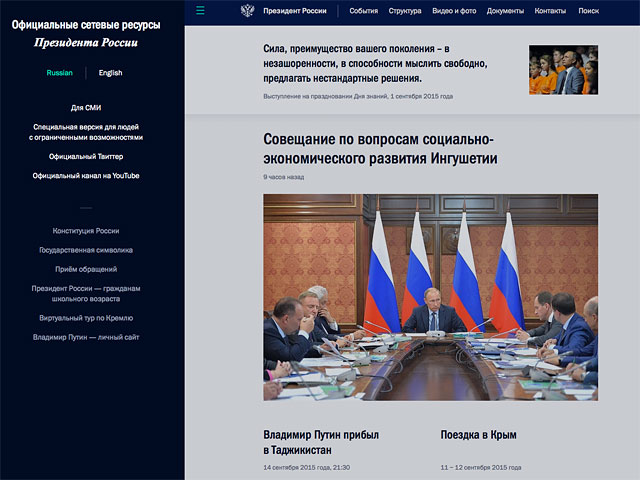Open the Ingushetia meeting headline
Viewport: 640px width, 480px height.
coord(380,149)
